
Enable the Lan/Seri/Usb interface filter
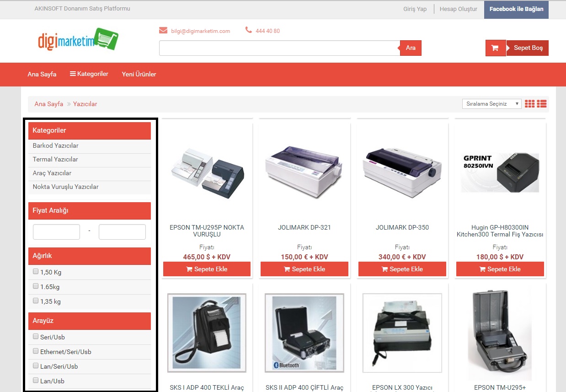pos(36,366)
